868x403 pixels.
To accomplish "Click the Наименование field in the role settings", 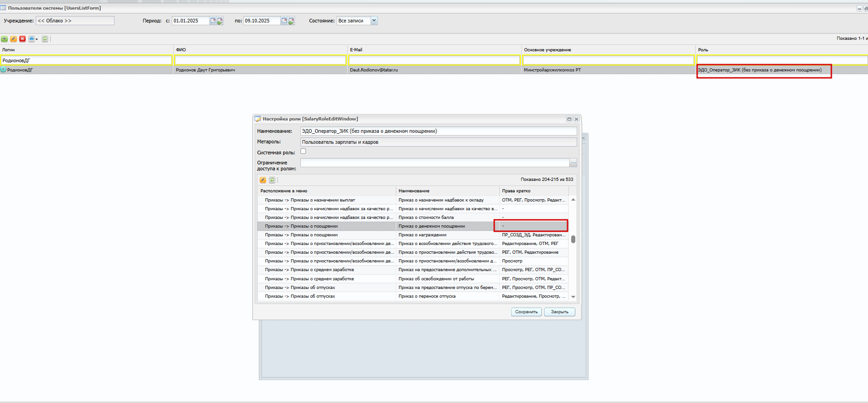I will pyautogui.click(x=438, y=131).
